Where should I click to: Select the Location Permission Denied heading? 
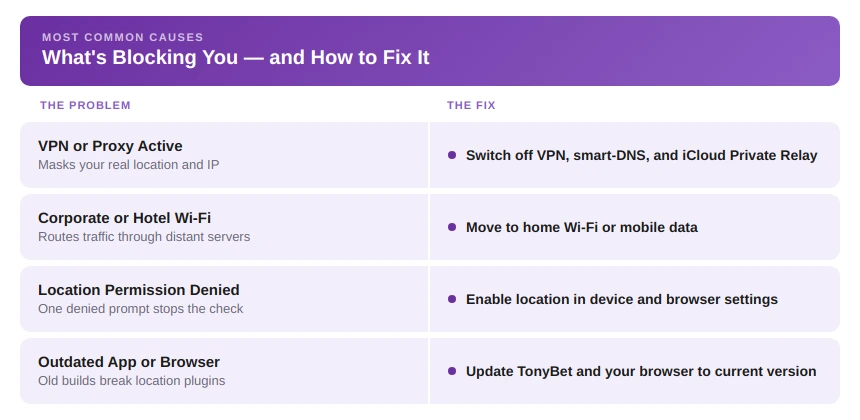point(139,290)
